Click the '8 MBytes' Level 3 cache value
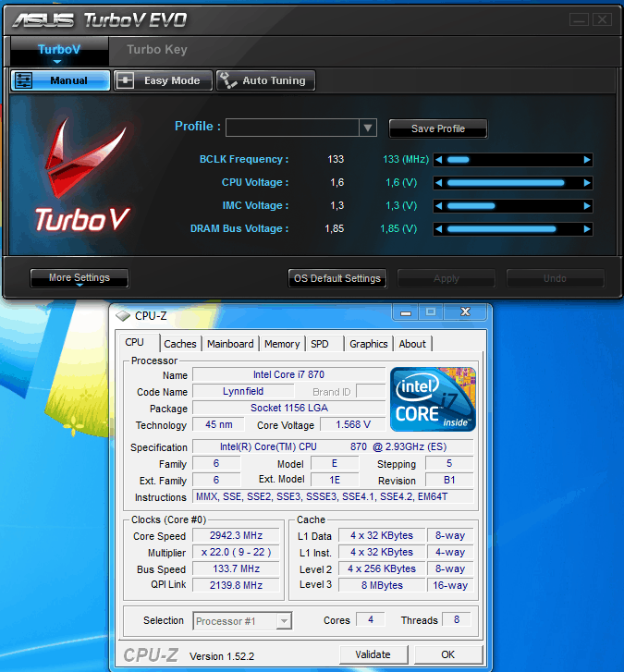 pyautogui.click(x=382, y=585)
